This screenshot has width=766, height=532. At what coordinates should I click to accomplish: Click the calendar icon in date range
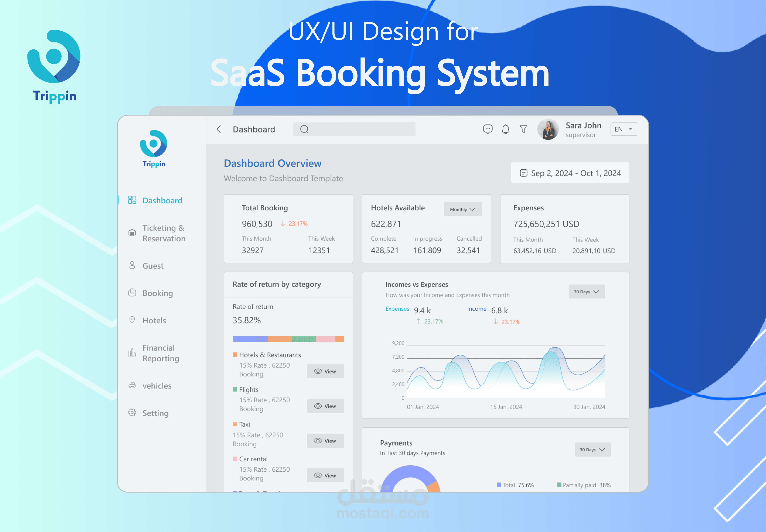(x=523, y=173)
